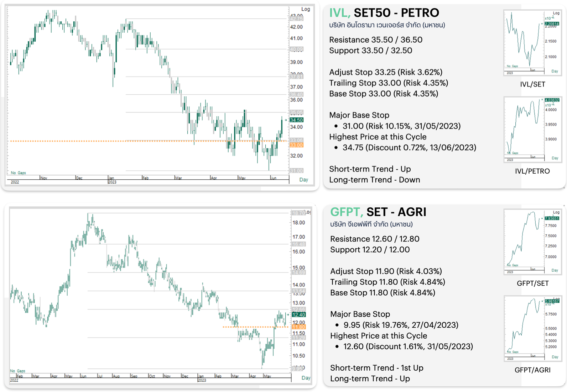Click IVL 'Highest Price at this Cycle' heading
Viewport: 567px width, 392px height.
(378, 137)
